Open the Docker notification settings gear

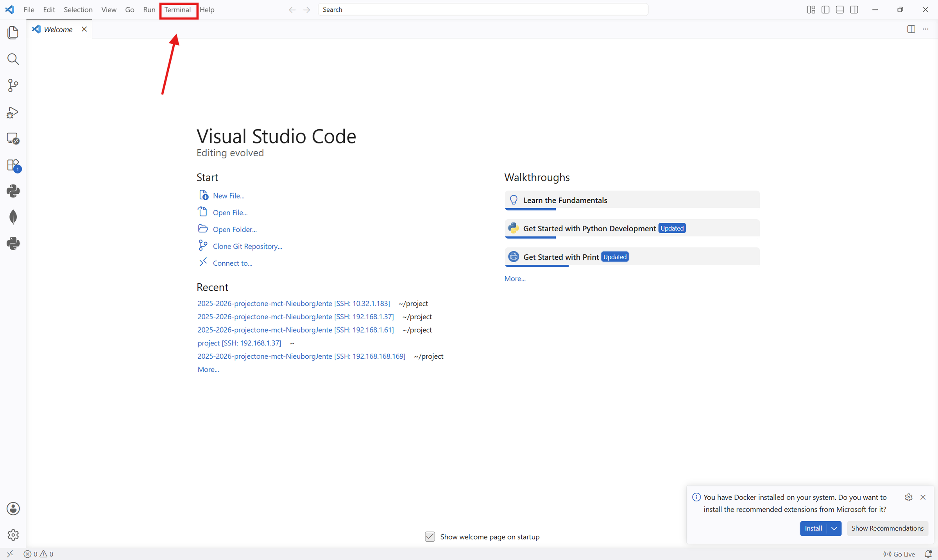909,497
